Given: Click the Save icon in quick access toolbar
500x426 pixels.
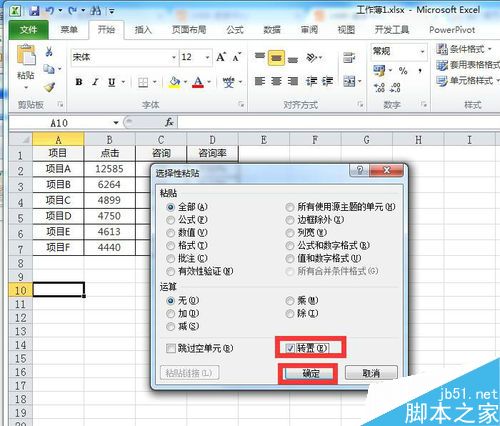Looking at the screenshot, I should [34, 11].
